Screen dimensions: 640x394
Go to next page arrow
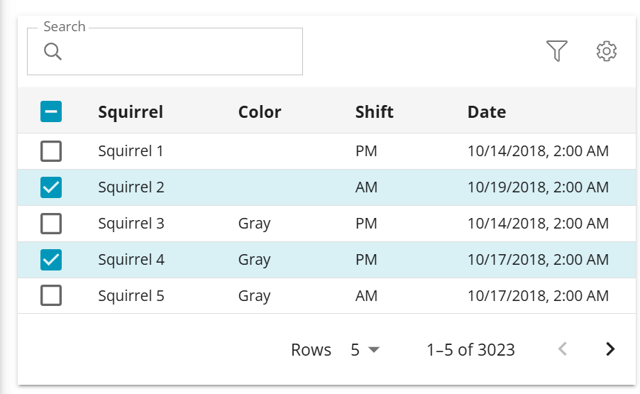tap(610, 349)
